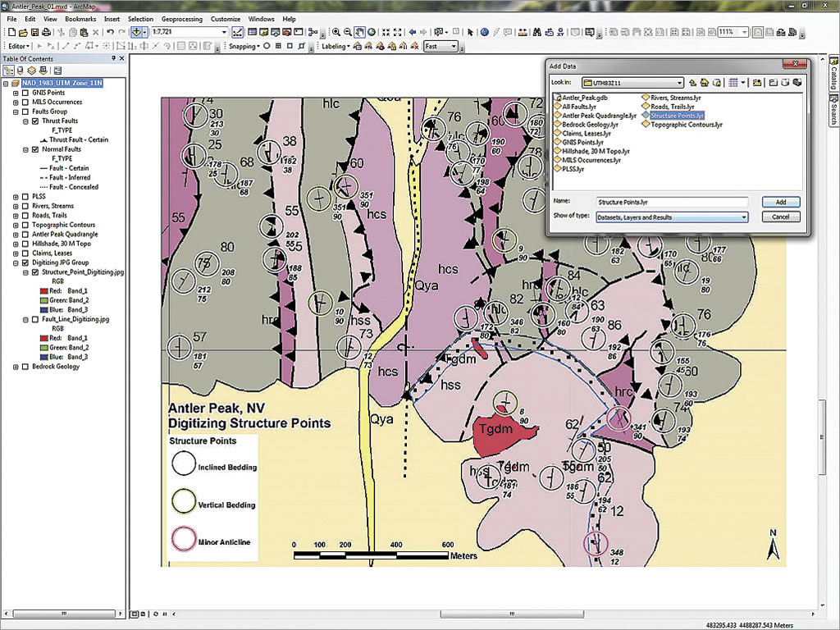Click the Connect To Folder icon
The height and width of the screenshot is (630, 840).
[758, 83]
